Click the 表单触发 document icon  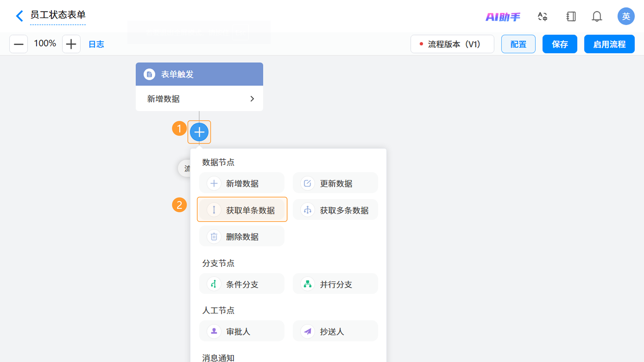coord(149,74)
